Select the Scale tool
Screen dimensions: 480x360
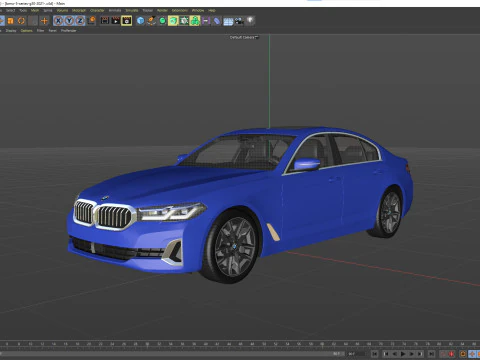tap(11, 21)
